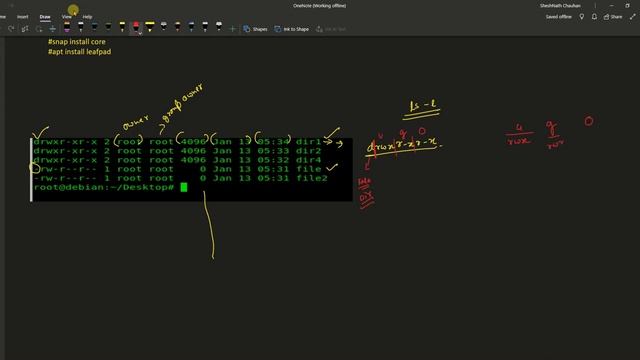Choose the purple-tipped pen
This screenshot has height=360, width=640.
pyautogui.click(x=67, y=27)
